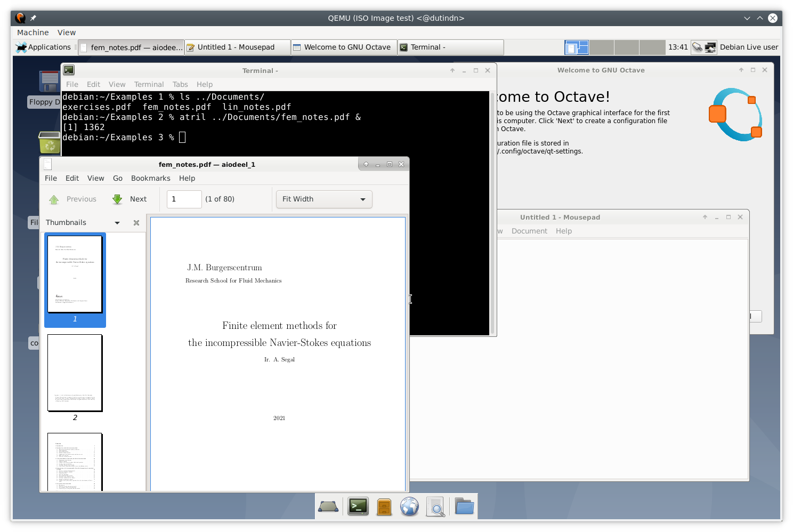Image resolution: width=793 pixels, height=532 pixels.
Task: Click the Previous page arrow icon
Action: click(54, 199)
